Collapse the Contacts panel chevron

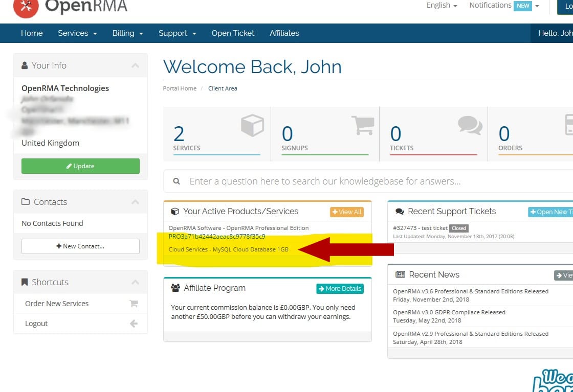(x=135, y=202)
